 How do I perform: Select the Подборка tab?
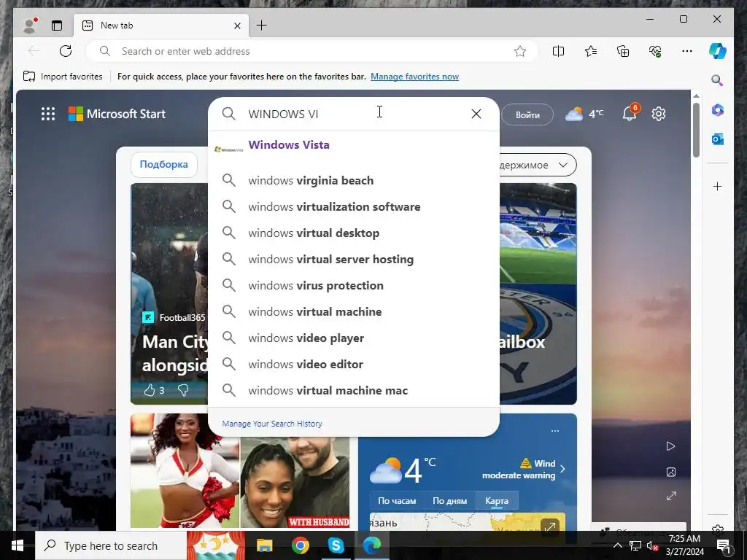pos(164,164)
